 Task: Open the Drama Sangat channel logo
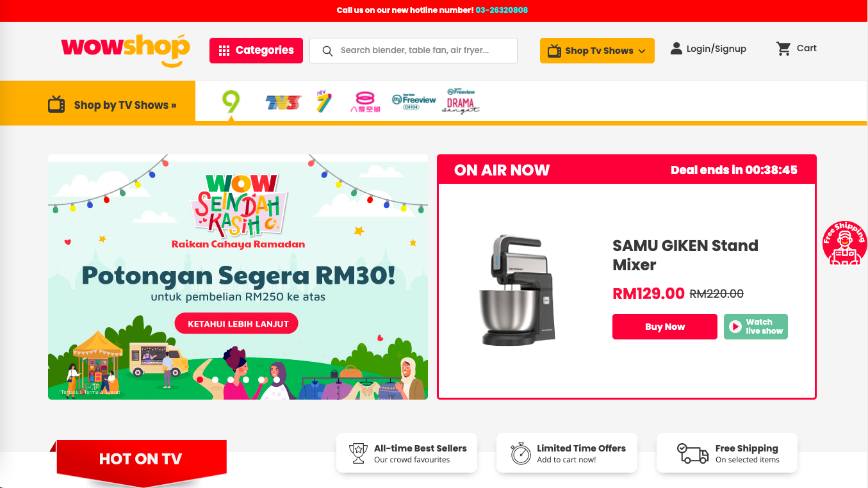(461, 101)
